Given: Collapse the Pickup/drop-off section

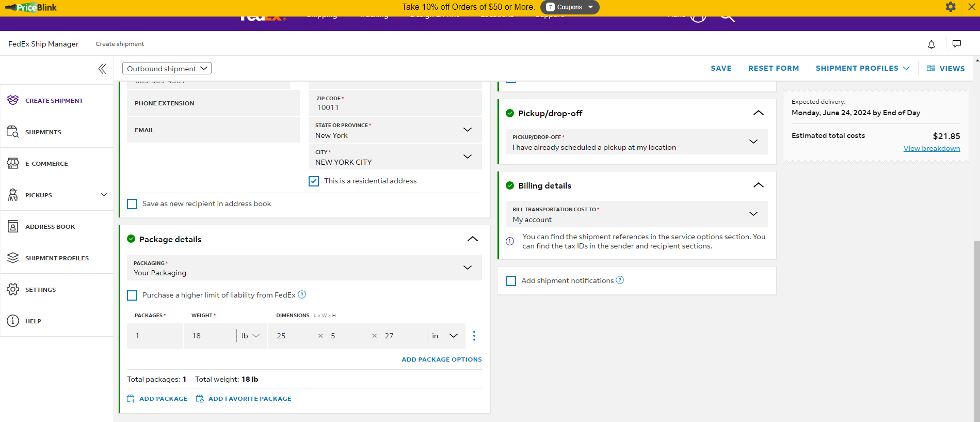Looking at the screenshot, I should click(759, 113).
